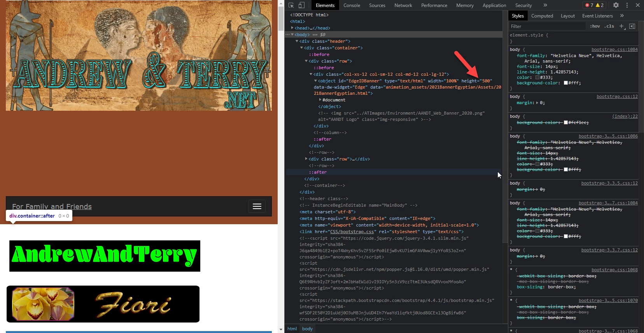This screenshot has width=644, height=333.
Task: Click the webpage scrollbar down arrow
Action: click(x=281, y=330)
